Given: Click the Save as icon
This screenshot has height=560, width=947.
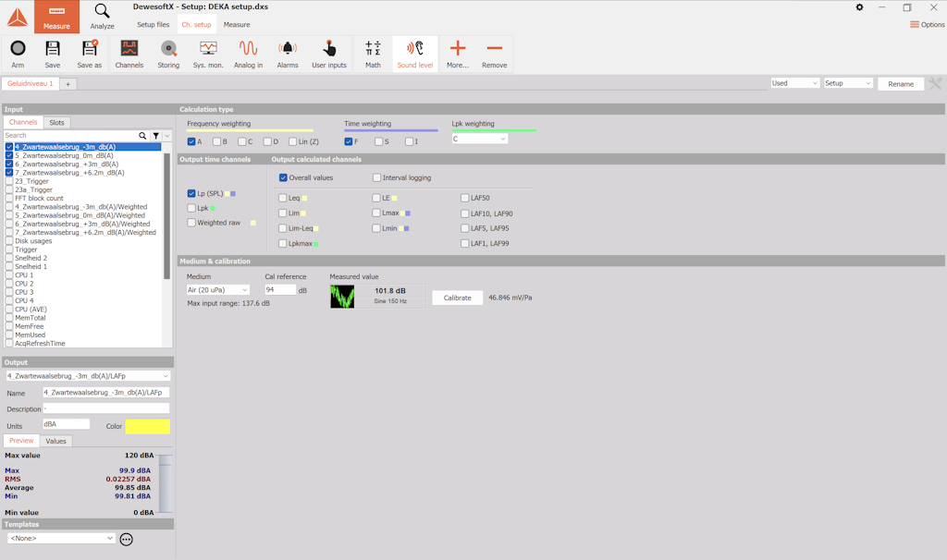Looking at the screenshot, I should [90, 48].
